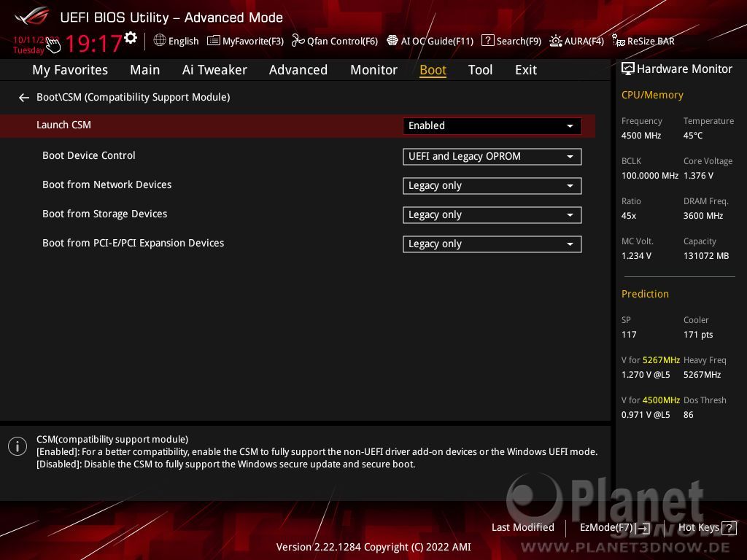Click the Heavy Freq 5267MHz value
Image resolution: width=747 pixels, height=560 pixels.
coord(703,375)
